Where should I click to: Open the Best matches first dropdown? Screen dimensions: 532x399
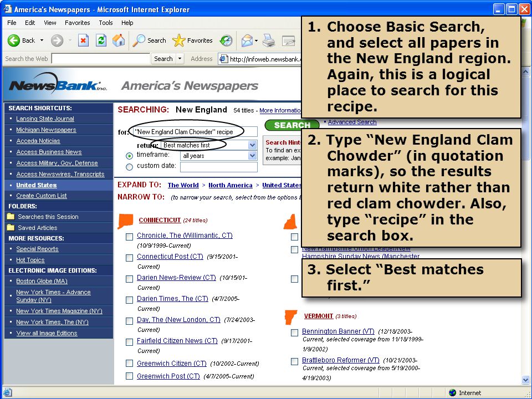(252, 145)
